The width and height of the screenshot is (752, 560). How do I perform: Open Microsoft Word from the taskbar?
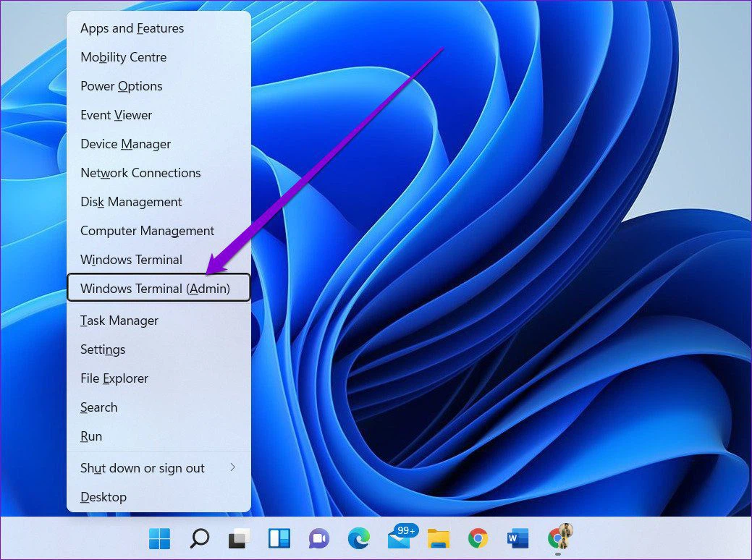517,538
